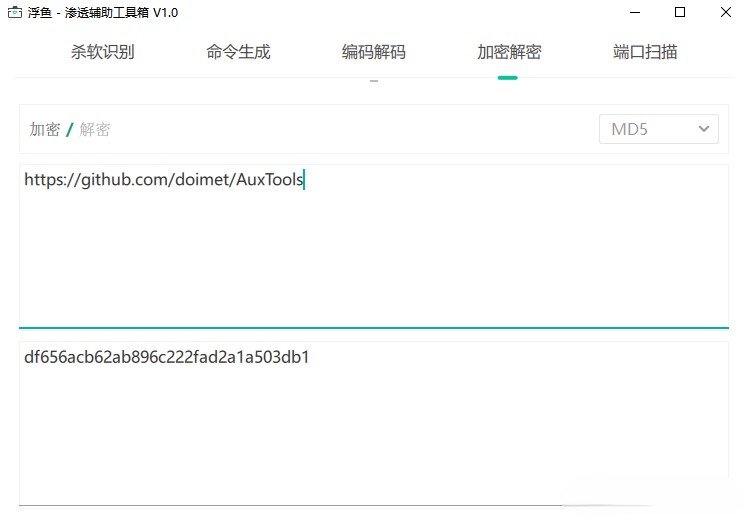Go to the 编码解码 tab

coord(374,51)
